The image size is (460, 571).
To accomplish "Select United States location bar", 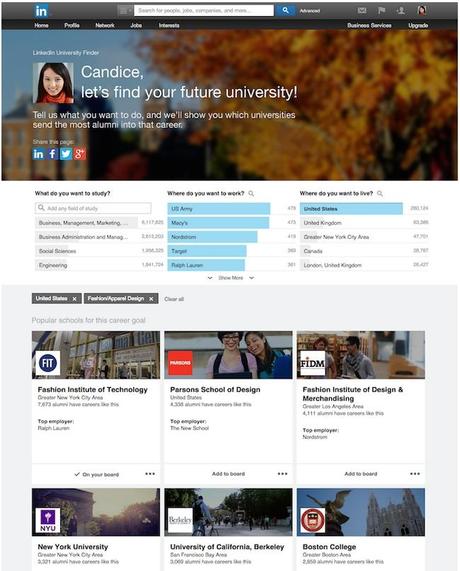I will coord(351,209).
